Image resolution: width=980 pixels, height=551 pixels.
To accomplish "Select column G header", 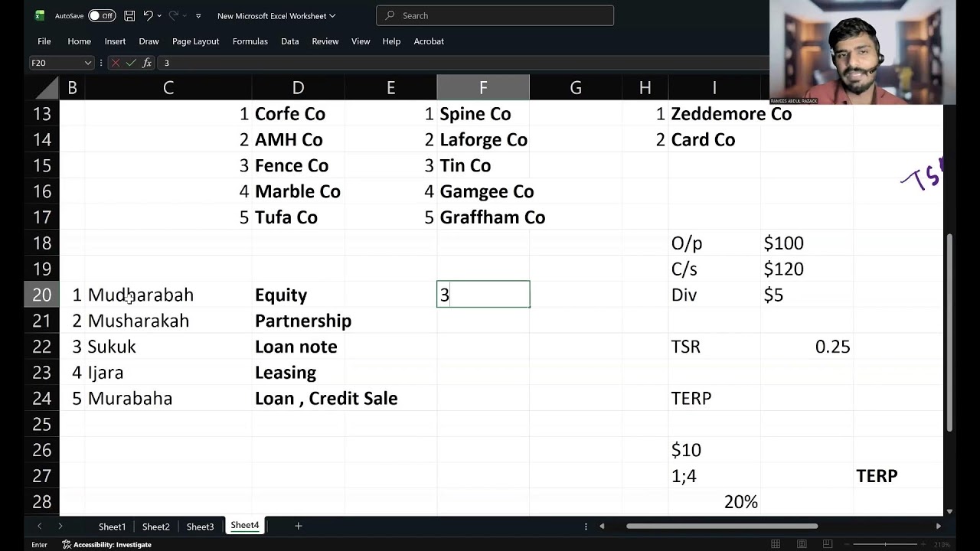I will coord(576,88).
